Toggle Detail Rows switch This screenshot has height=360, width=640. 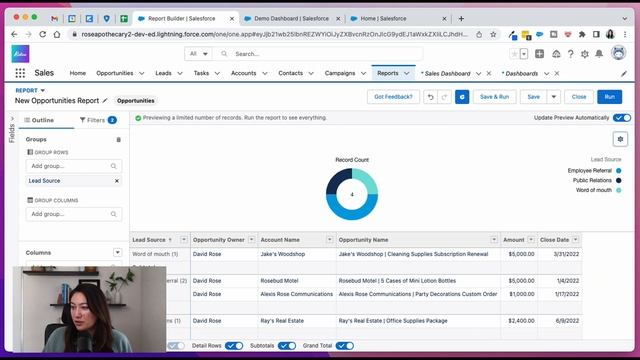click(234, 346)
